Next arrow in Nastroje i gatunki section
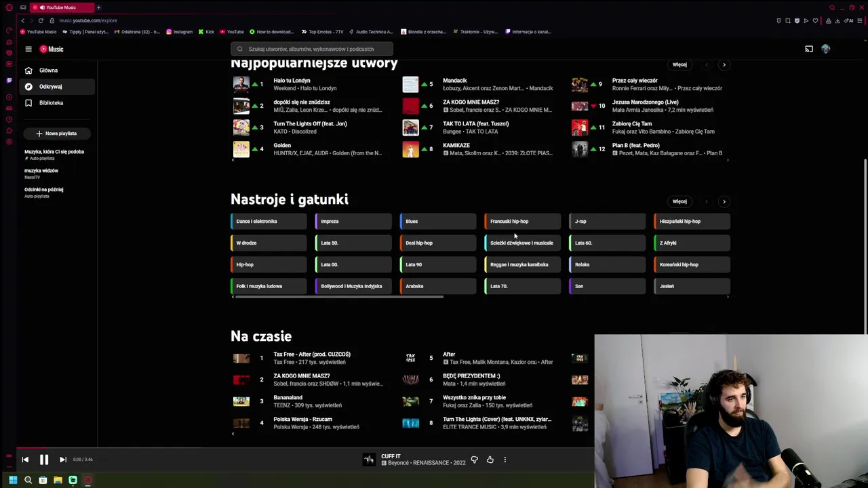The height and width of the screenshot is (488, 868). coord(724,202)
